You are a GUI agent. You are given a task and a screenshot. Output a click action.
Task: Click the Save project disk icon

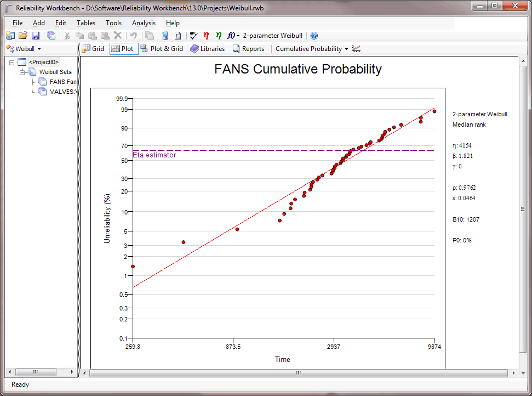[36, 36]
